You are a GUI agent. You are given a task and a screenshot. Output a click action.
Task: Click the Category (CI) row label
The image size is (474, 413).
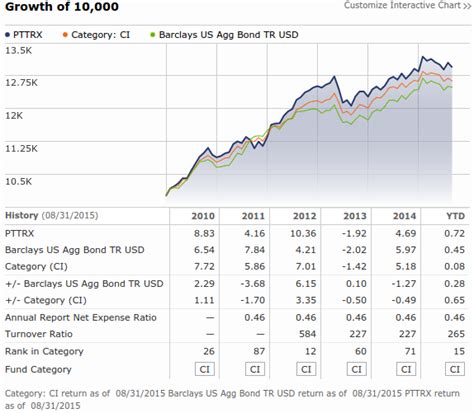pyautogui.click(x=36, y=267)
